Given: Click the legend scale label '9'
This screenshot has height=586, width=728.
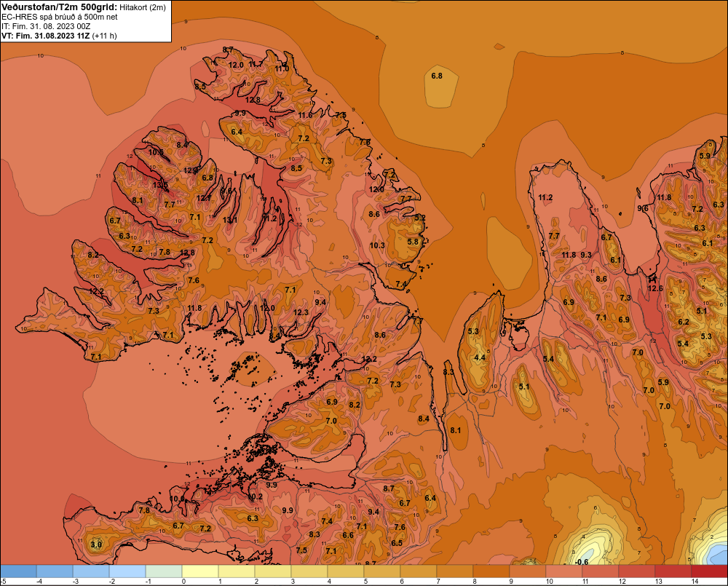Looking at the screenshot, I should pyautogui.click(x=511, y=582).
